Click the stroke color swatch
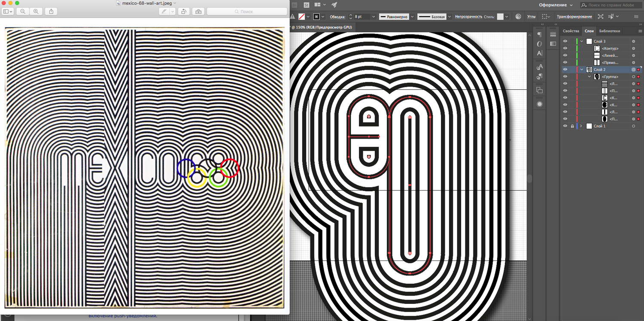This screenshot has width=644, height=321. pyautogui.click(x=316, y=17)
